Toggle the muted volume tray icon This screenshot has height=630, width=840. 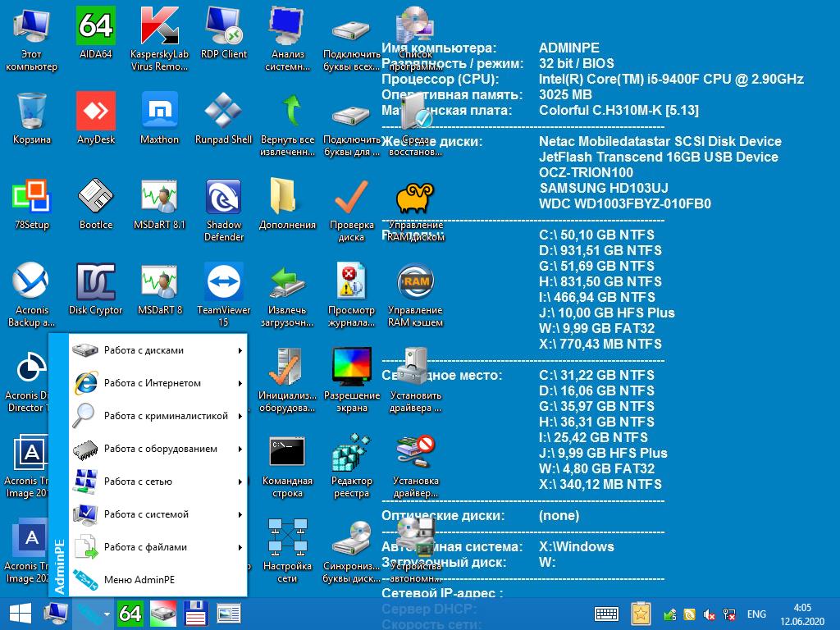coord(710,614)
